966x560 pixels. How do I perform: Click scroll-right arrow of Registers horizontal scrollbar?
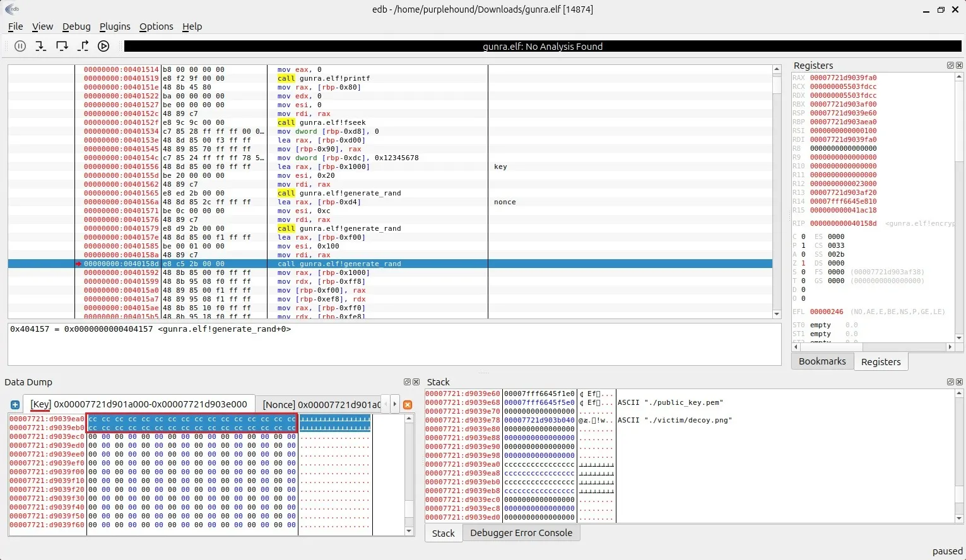click(x=950, y=347)
